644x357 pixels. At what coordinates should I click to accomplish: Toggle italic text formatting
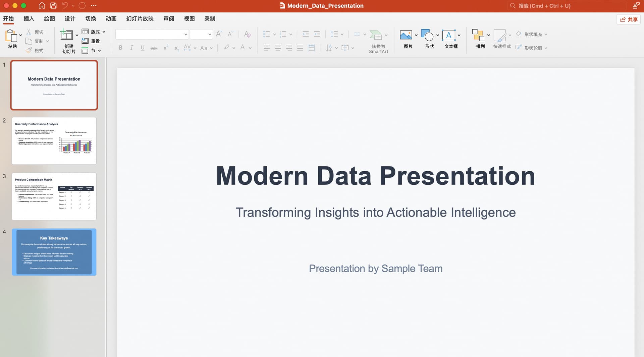(x=131, y=48)
